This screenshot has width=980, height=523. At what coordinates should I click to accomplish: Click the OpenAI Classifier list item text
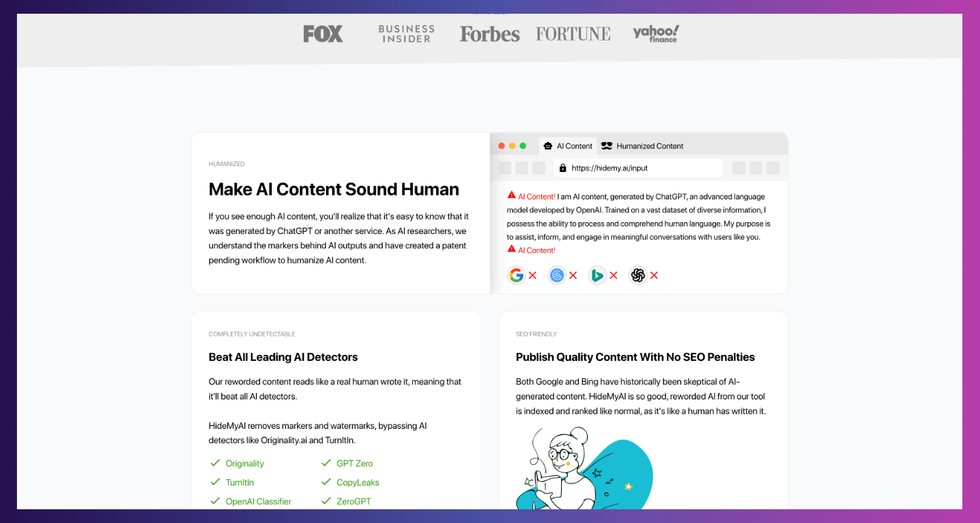pos(259,501)
